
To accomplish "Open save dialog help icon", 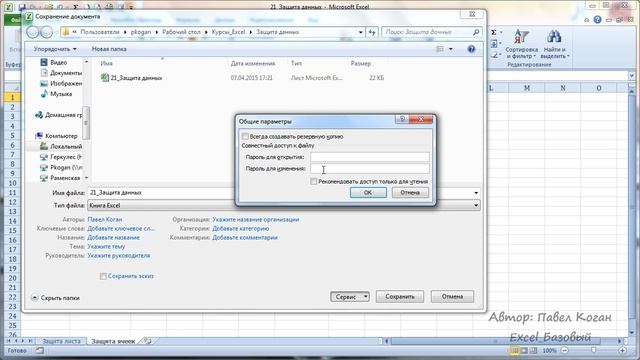I will click(471, 49).
